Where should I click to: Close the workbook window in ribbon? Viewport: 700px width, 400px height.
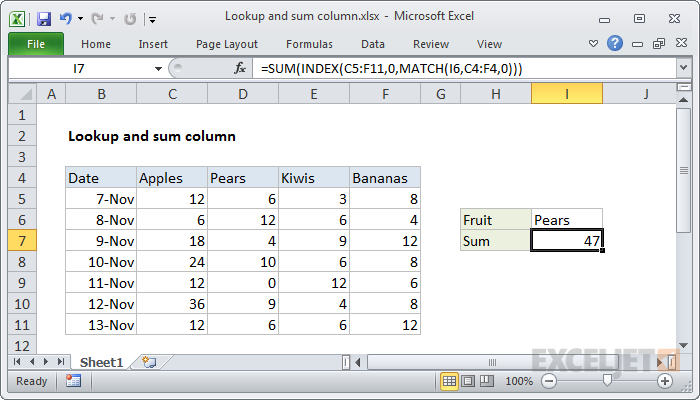click(x=681, y=43)
